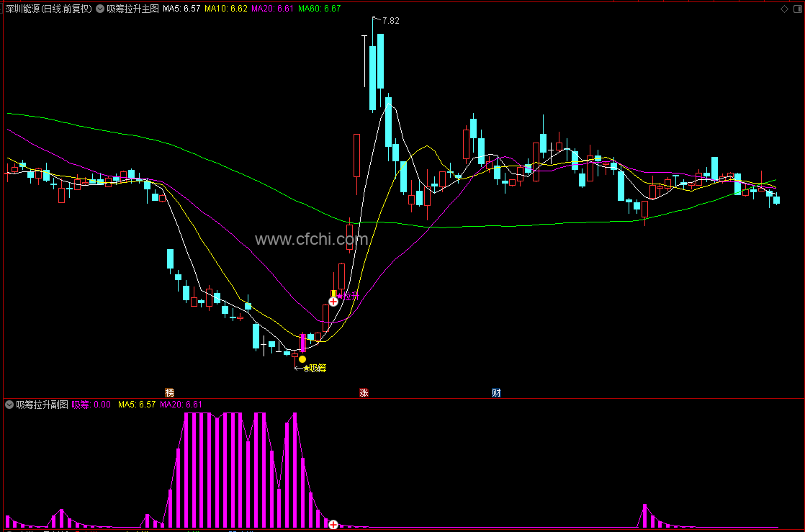
Task: Select the stock title 深圳能源(日线.前复权)
Action: click(49, 9)
